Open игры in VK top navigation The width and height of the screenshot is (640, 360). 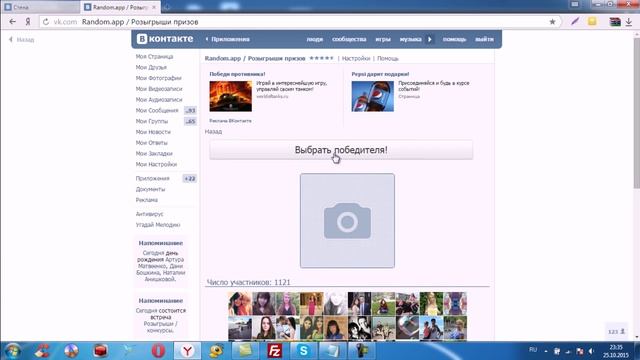pyautogui.click(x=383, y=39)
